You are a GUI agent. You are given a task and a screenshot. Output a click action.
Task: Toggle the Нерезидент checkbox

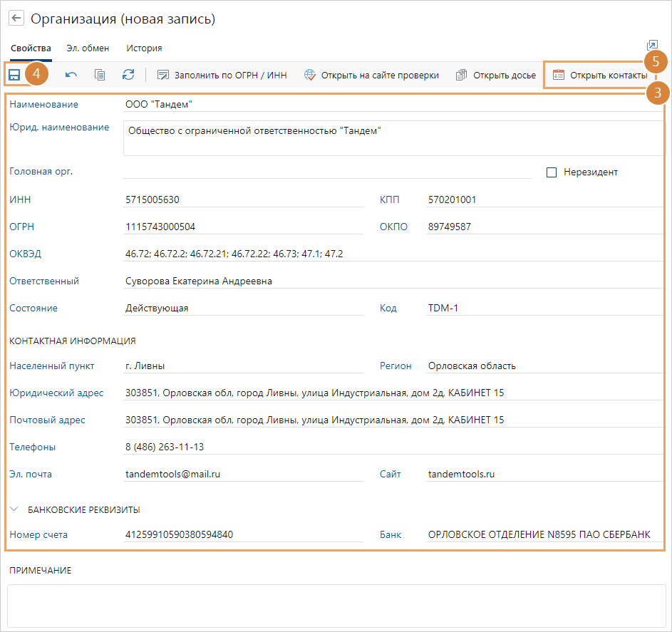coord(552,172)
